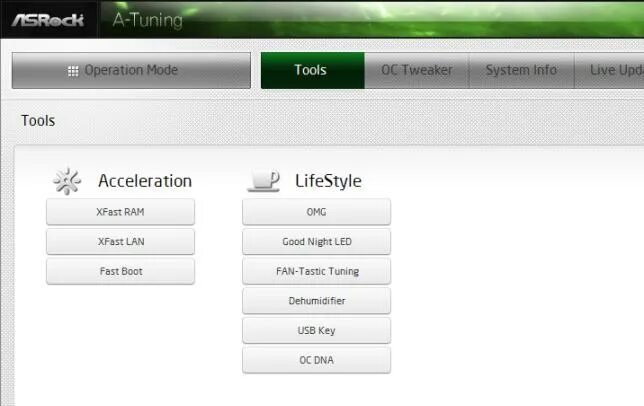Launch FAN-Tastic Tuning
The width and height of the screenshot is (644, 406).
pos(316,271)
